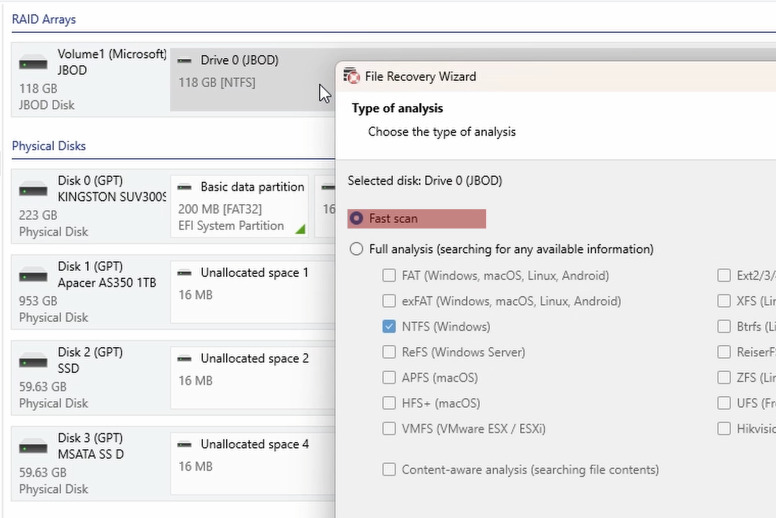Click the MSATA SS D disk name
The image size is (776, 518).
pos(91,454)
